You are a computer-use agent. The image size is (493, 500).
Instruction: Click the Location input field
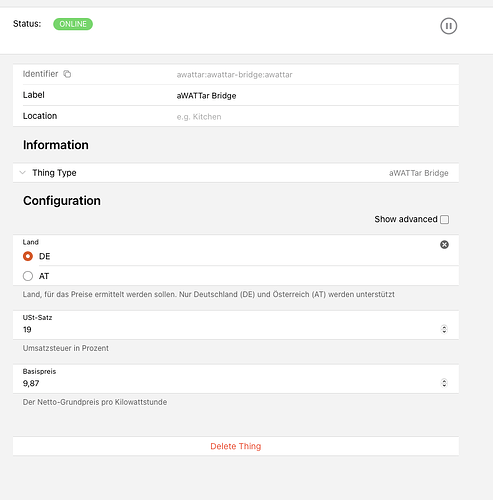(317, 116)
